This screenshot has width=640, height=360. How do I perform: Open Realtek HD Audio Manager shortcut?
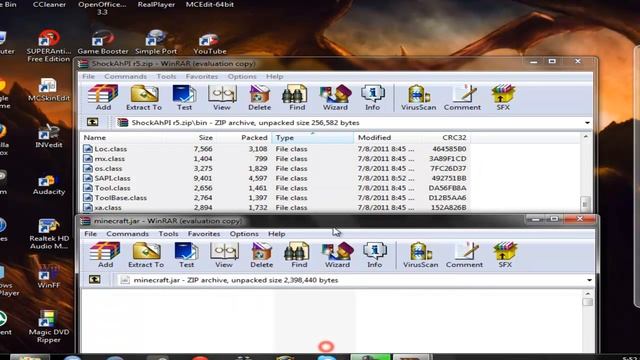click(x=49, y=234)
